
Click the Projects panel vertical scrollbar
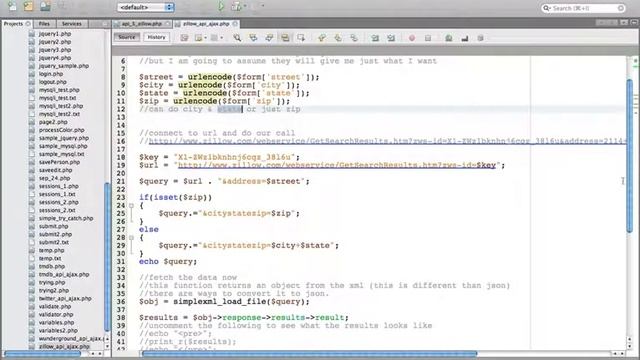click(x=107, y=257)
